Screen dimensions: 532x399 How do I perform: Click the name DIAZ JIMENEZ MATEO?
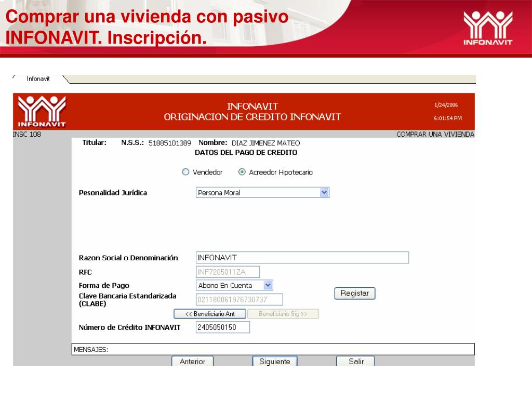pos(265,143)
